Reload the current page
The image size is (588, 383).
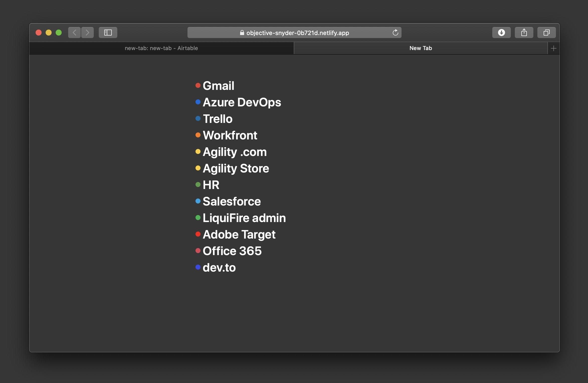click(x=396, y=32)
